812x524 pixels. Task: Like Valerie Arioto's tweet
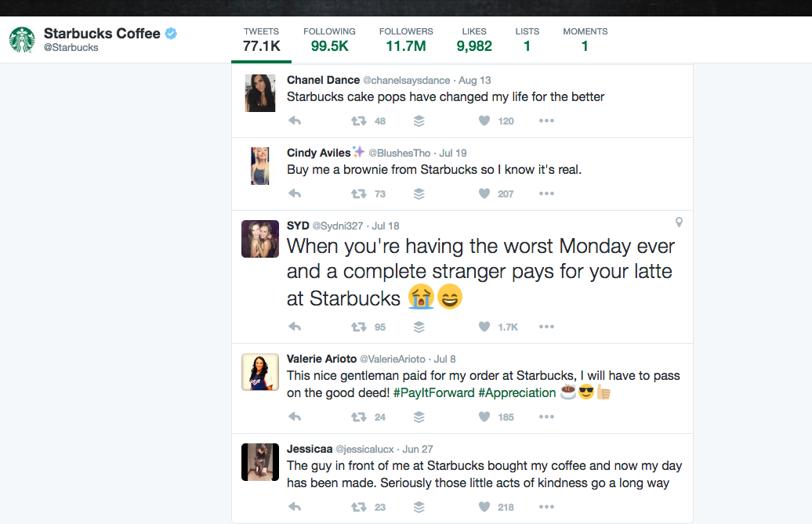tap(484, 417)
